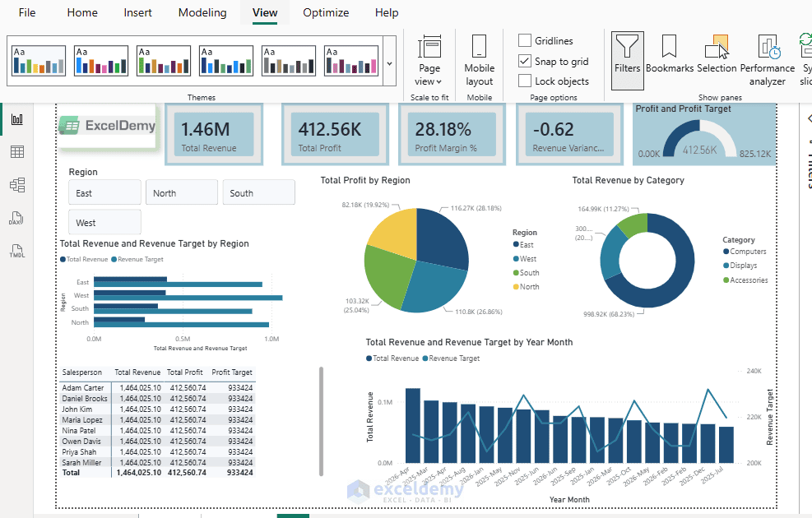Switch to the Optimize tab
The width and height of the screenshot is (812, 518).
[x=326, y=12]
